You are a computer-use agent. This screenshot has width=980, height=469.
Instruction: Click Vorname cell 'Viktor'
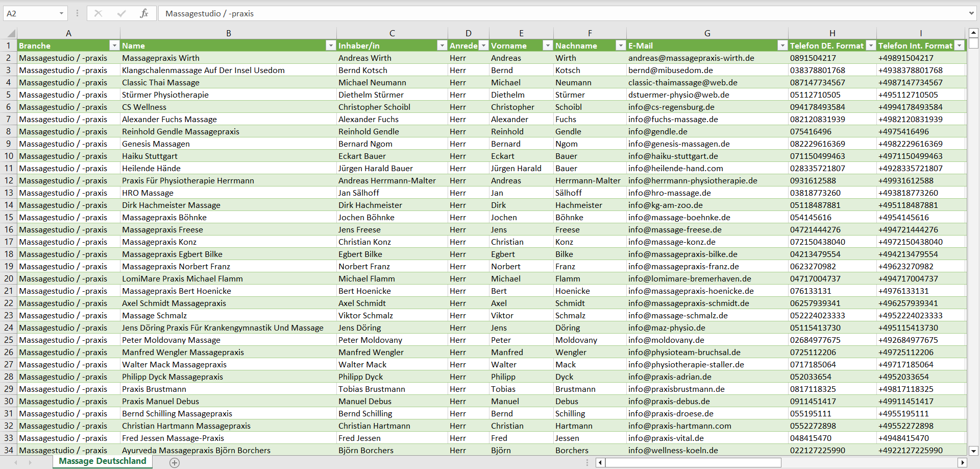(521, 315)
